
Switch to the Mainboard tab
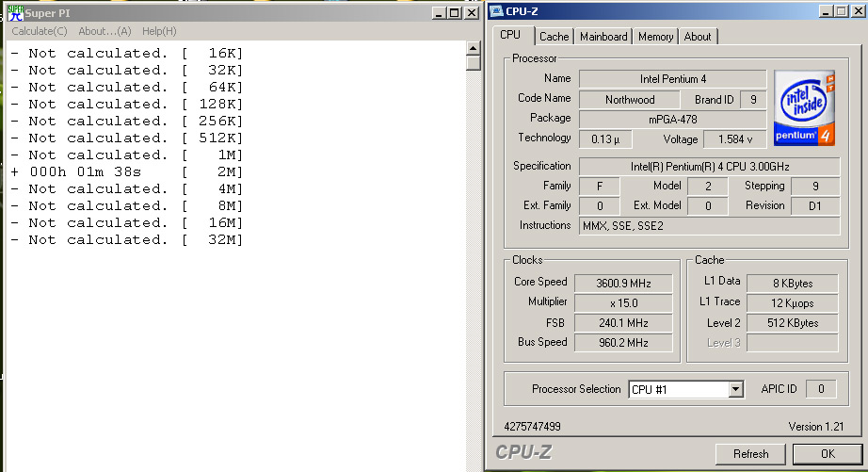pos(603,37)
